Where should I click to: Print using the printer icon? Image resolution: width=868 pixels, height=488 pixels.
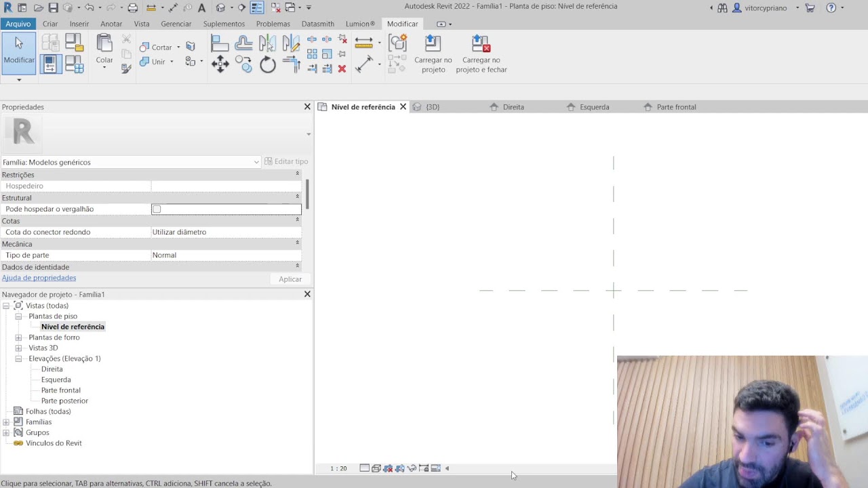(x=133, y=7)
